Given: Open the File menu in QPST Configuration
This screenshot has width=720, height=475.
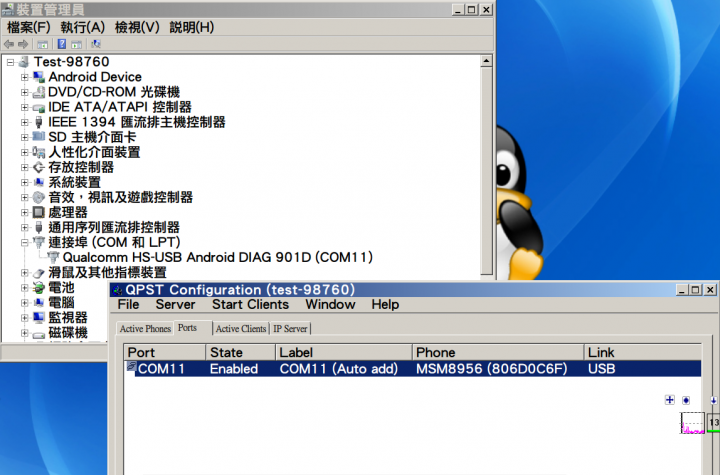Looking at the screenshot, I should pos(128,305).
